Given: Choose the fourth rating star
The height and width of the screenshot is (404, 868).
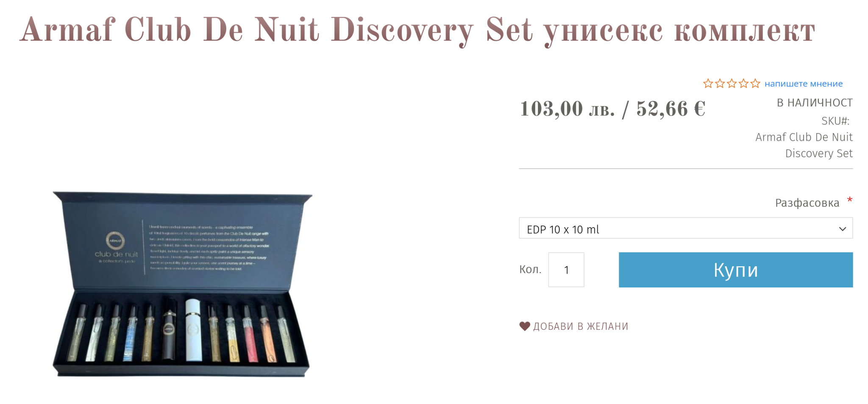Looking at the screenshot, I should point(743,84).
